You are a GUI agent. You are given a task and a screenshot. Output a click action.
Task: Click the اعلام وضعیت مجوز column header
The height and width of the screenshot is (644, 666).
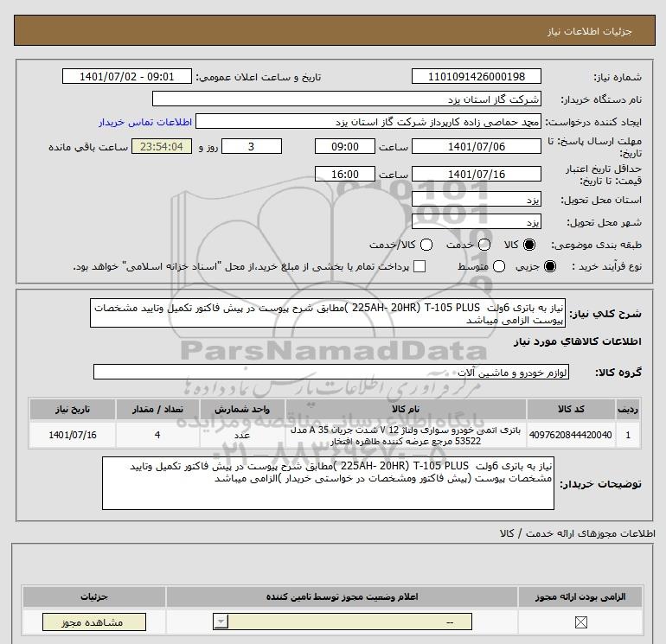(x=342, y=596)
